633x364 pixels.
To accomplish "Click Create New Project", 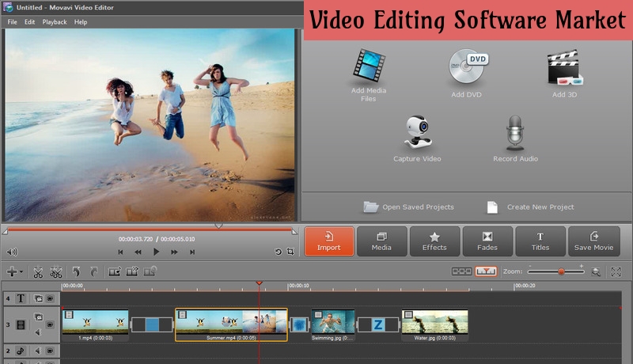I will point(530,207).
